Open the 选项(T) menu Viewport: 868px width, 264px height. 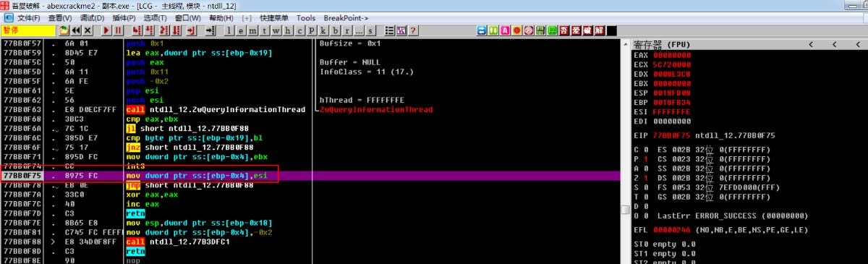click(156, 17)
